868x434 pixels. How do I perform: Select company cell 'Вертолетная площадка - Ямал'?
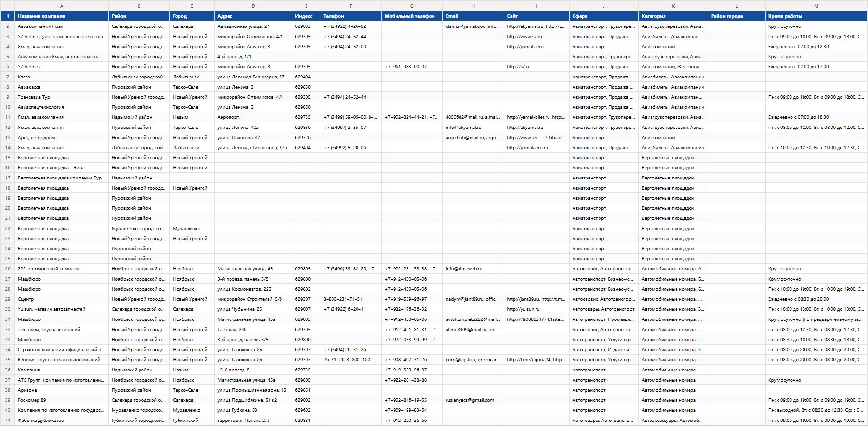(x=62, y=168)
